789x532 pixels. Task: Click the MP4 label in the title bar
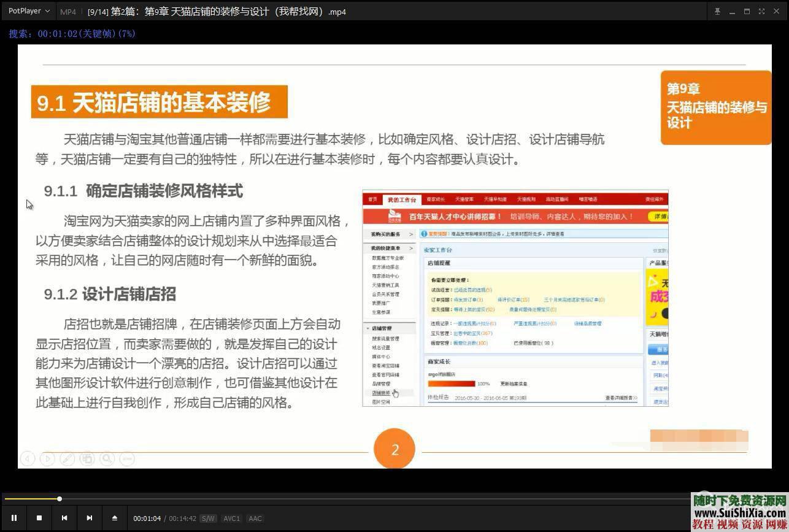[67, 11]
